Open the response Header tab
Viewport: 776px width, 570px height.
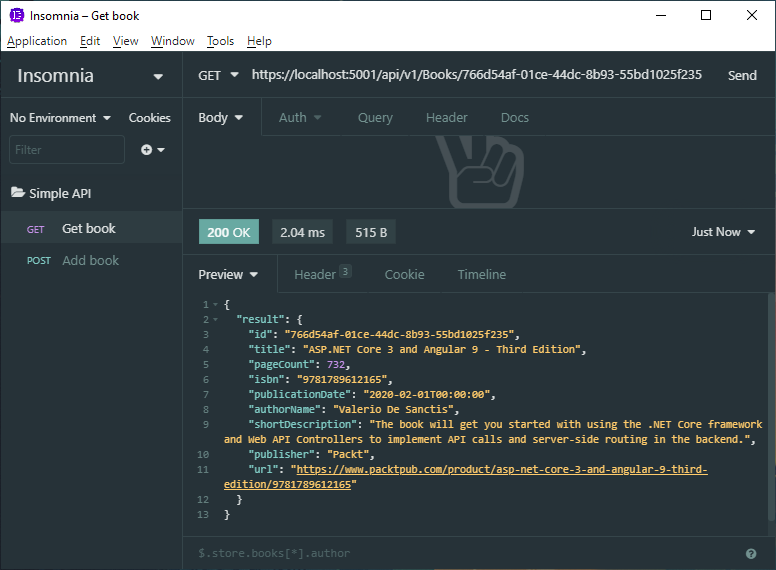[x=323, y=274]
